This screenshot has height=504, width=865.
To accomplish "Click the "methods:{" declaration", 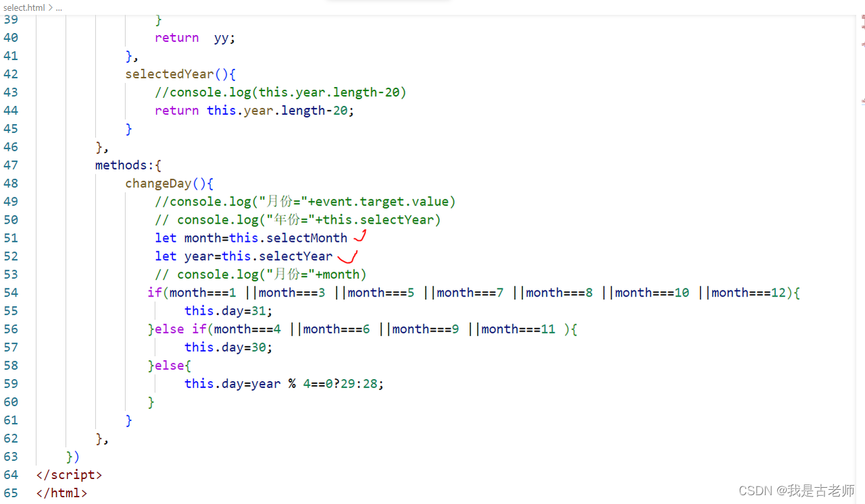I will pos(128,166).
